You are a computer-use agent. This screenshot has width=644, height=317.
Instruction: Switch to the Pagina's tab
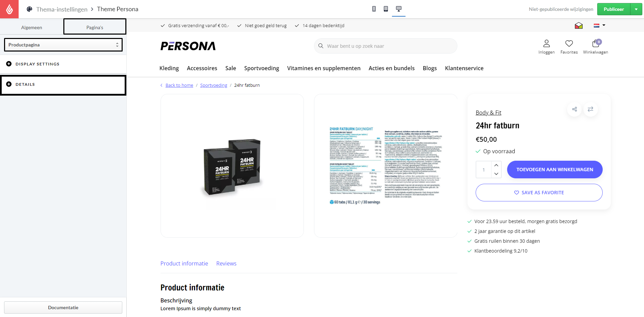pyautogui.click(x=95, y=27)
